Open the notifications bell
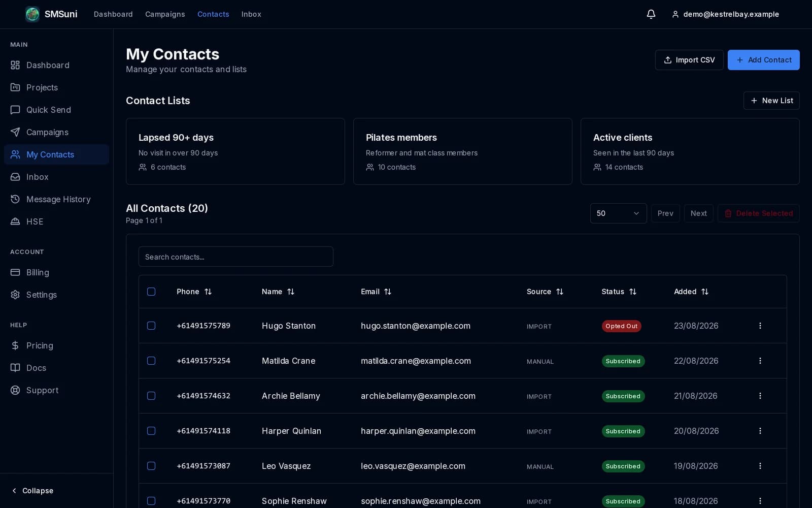812x508 pixels. tap(651, 14)
